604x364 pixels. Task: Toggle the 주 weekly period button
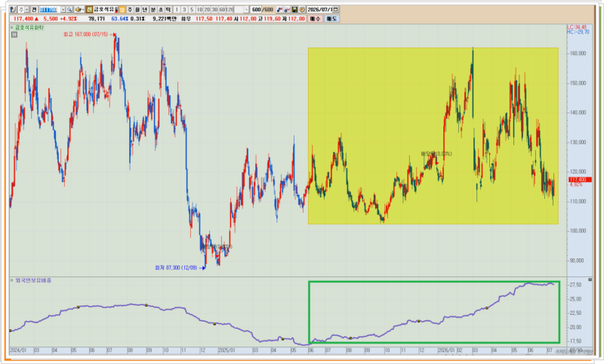(130, 9)
